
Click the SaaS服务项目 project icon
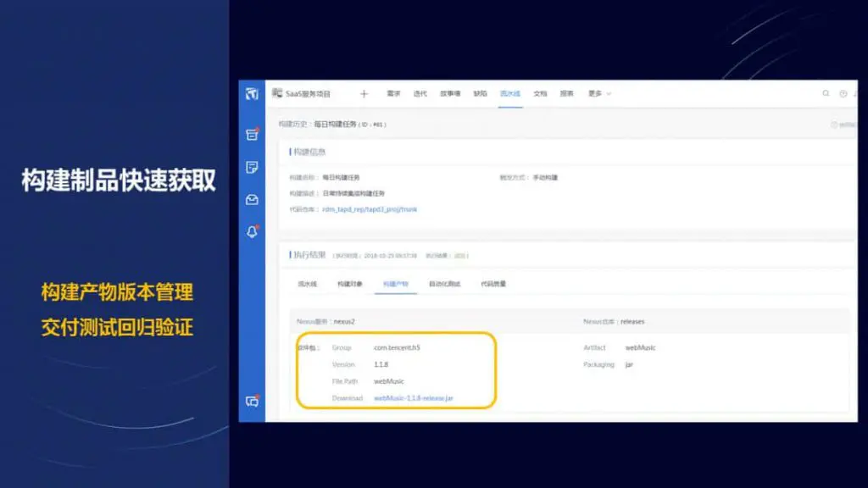pos(277,93)
